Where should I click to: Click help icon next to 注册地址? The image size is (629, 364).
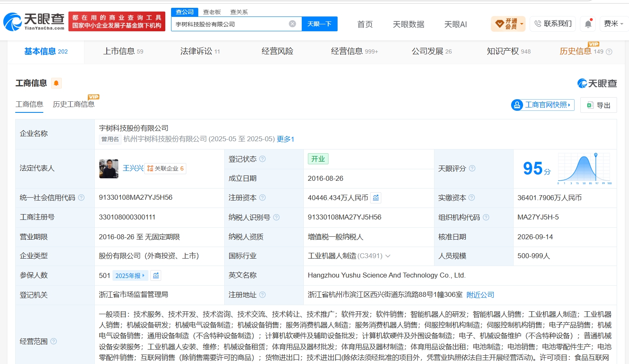[x=263, y=295]
